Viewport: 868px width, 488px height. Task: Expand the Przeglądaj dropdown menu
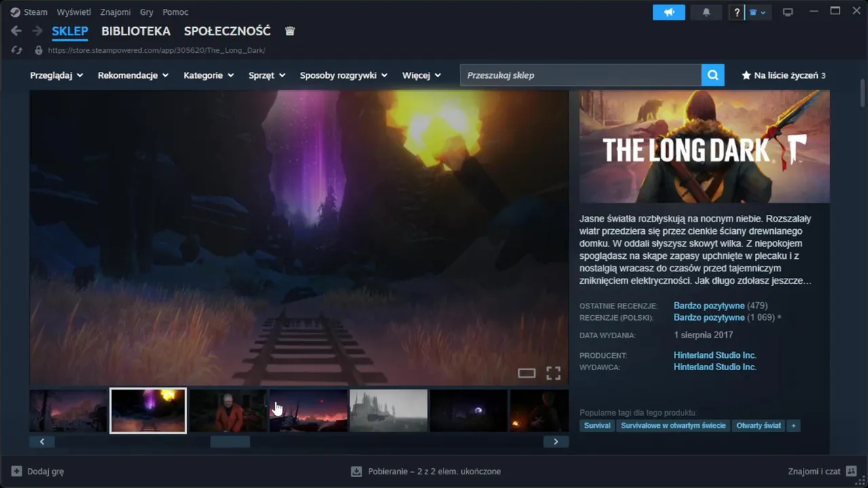point(56,75)
